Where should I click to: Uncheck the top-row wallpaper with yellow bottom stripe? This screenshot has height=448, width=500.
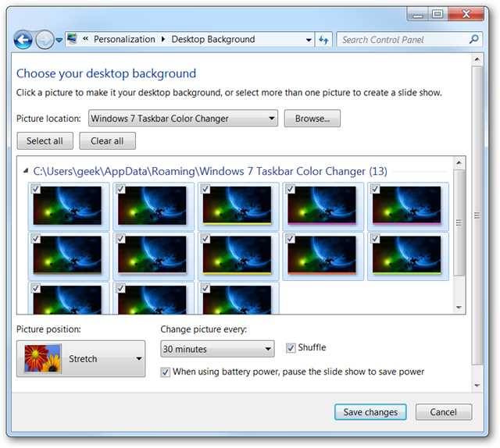click(x=205, y=189)
